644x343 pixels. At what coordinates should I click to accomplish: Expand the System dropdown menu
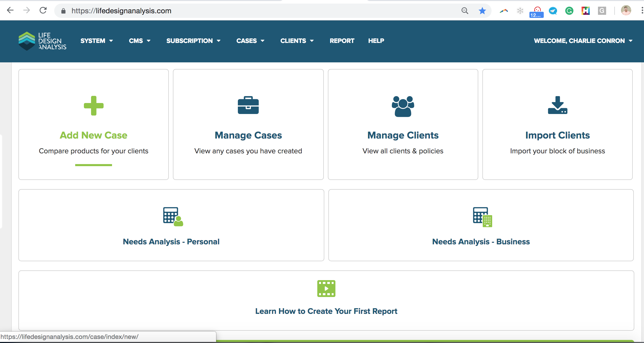pos(96,41)
